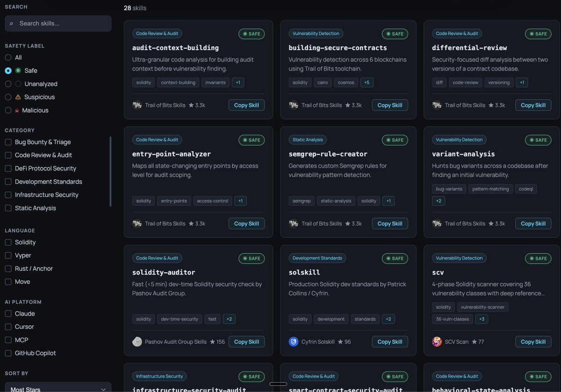The height and width of the screenshot is (392, 561).
Task: Open the Most Stars sort dropdown
Action: tap(58, 387)
